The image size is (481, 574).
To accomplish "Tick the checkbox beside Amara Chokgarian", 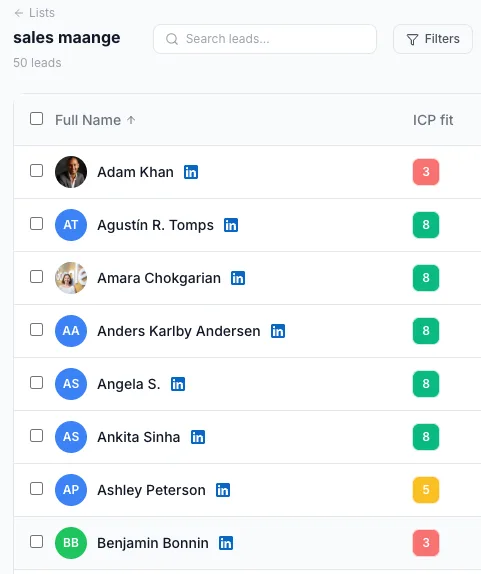I will click(36, 277).
